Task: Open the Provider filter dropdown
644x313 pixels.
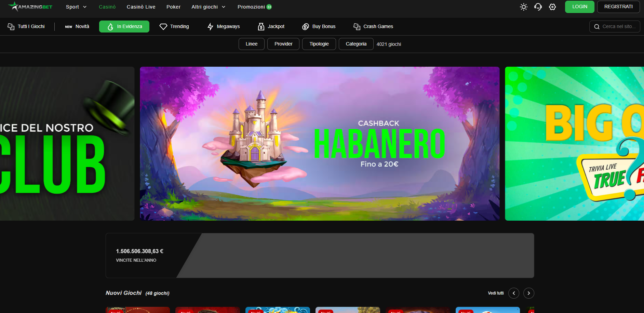Action: tap(283, 44)
